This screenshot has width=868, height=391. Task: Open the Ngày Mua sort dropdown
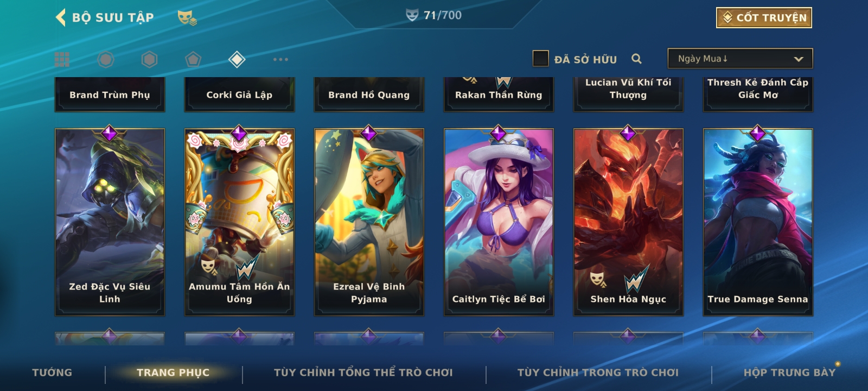740,59
